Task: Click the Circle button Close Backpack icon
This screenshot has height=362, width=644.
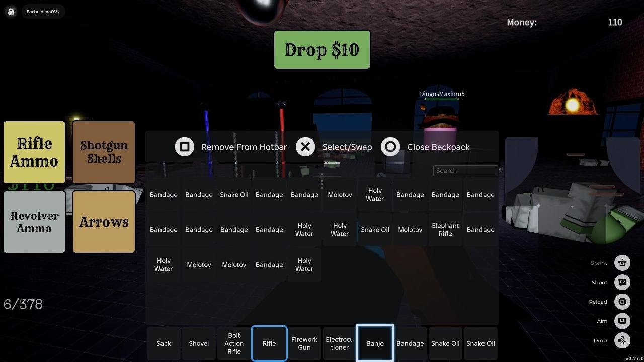Action: tap(390, 147)
